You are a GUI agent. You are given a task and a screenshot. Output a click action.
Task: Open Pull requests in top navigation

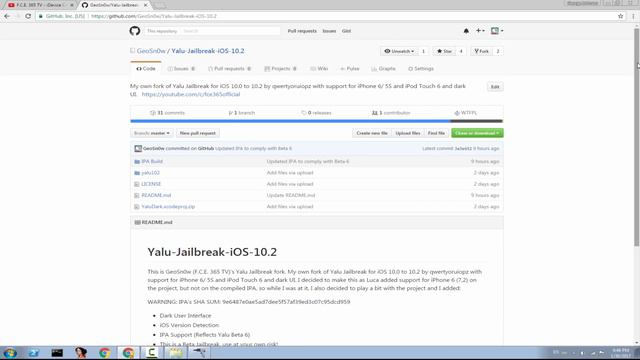pos(302,31)
